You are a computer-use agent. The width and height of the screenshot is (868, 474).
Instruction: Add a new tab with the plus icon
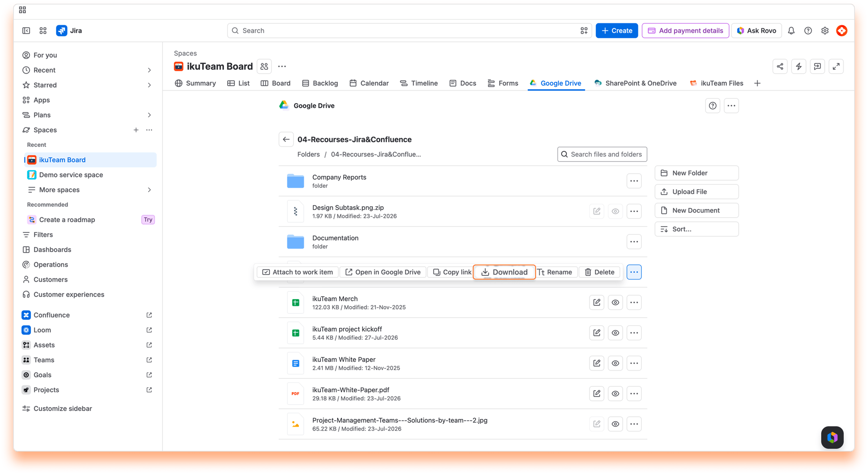tap(758, 83)
